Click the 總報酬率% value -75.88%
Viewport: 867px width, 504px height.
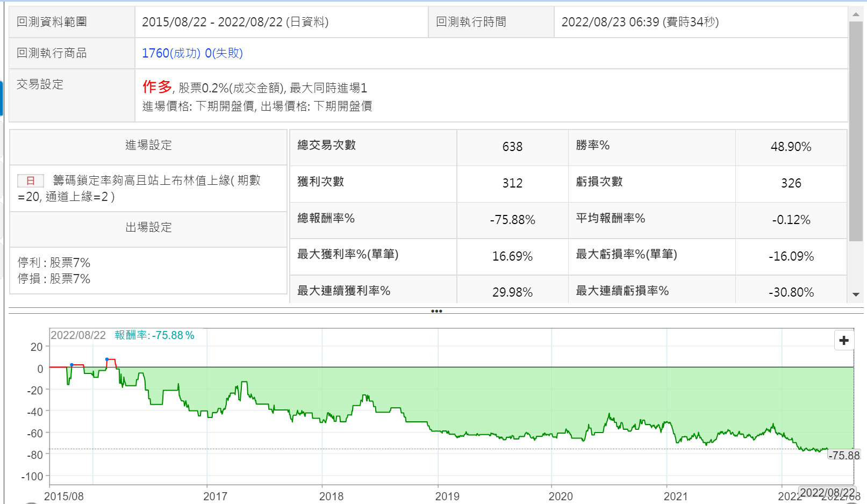coord(512,220)
